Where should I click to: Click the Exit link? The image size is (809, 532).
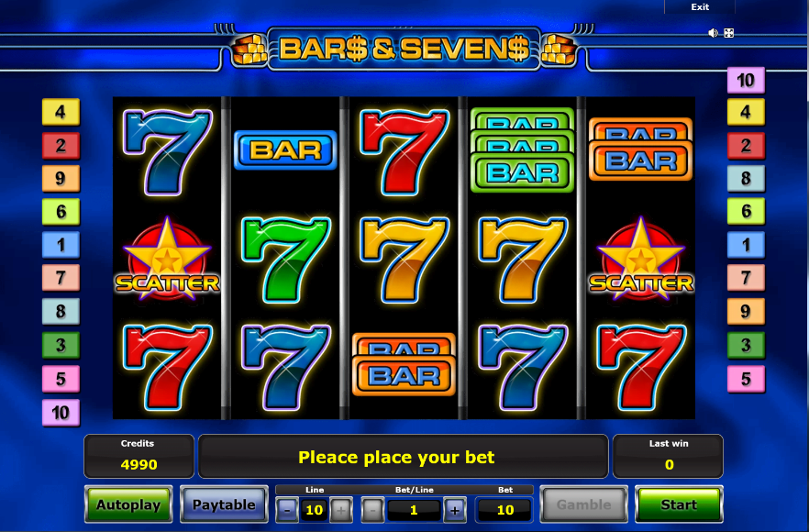coord(700,6)
